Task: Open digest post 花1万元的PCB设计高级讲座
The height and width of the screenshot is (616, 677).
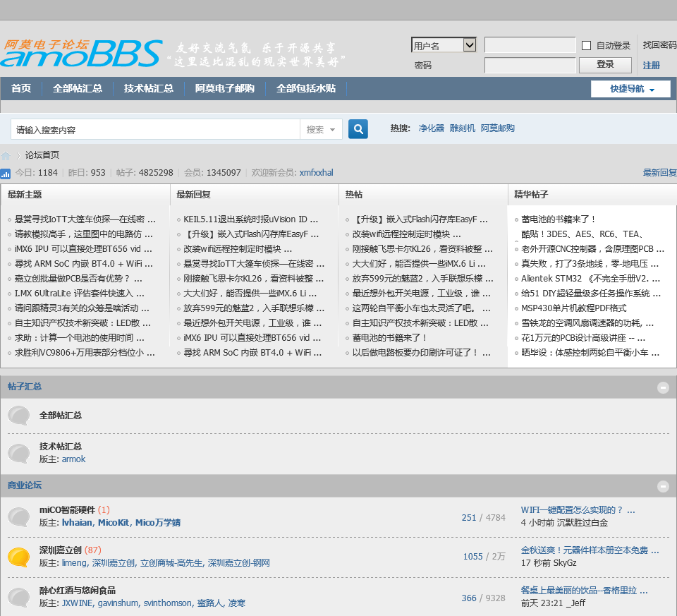Action: pyautogui.click(x=583, y=338)
